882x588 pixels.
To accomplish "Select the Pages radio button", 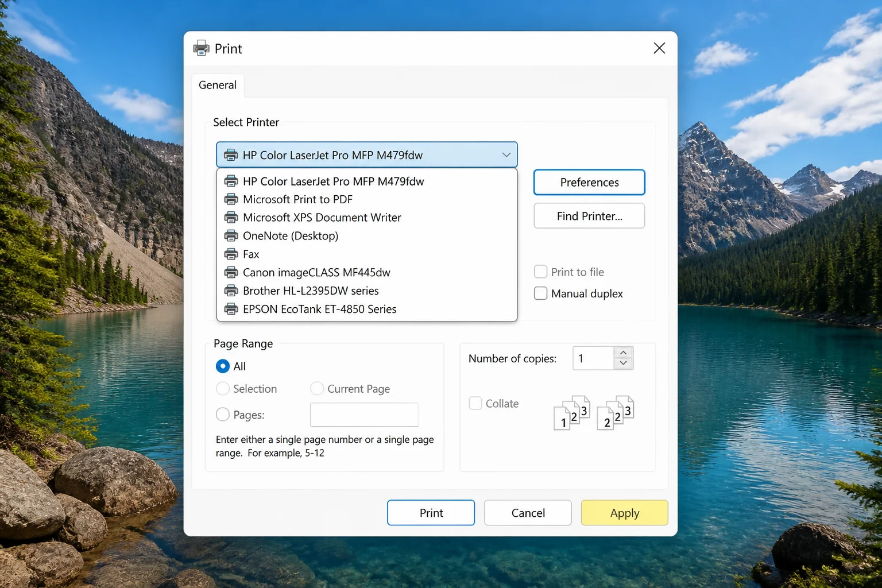I will (x=223, y=415).
